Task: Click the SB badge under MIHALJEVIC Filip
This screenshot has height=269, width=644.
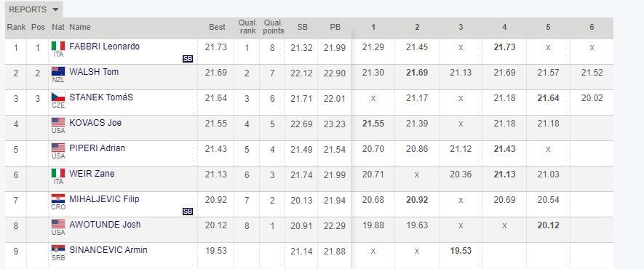Action: pyautogui.click(x=187, y=212)
